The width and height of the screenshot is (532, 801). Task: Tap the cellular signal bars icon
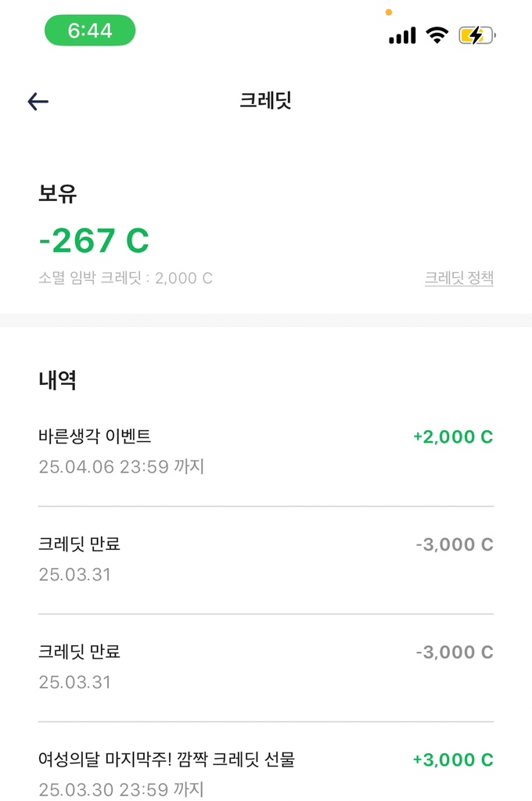click(x=402, y=35)
